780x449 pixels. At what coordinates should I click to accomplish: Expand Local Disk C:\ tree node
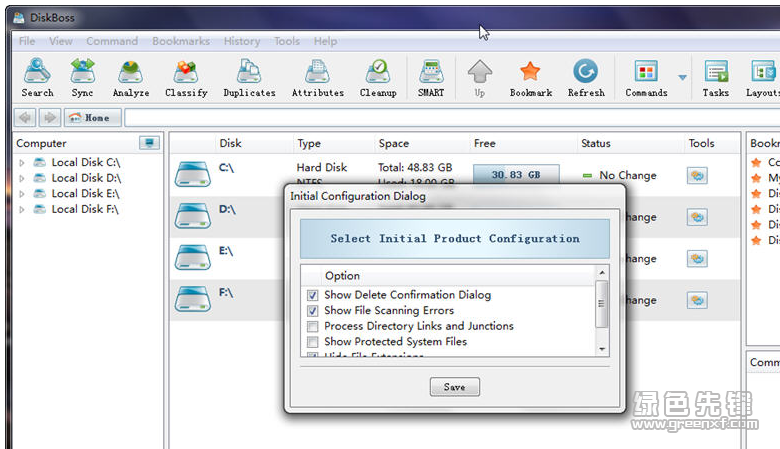22,163
